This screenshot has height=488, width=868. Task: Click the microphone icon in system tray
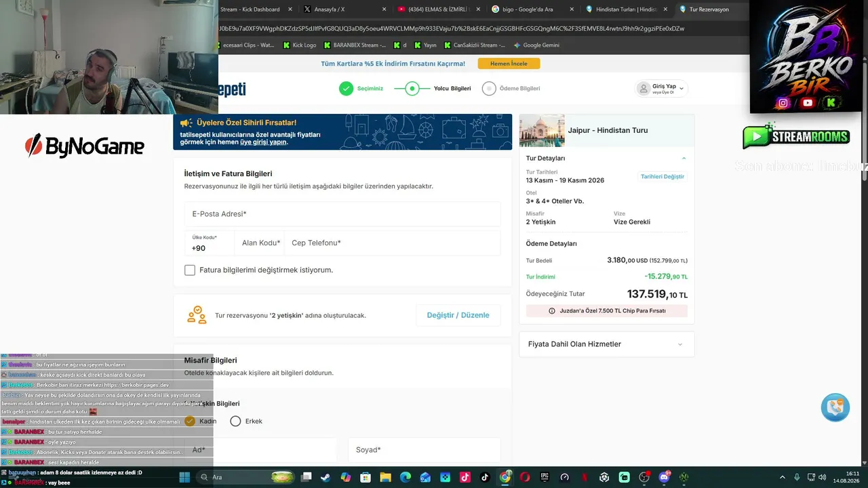pyautogui.click(x=797, y=477)
